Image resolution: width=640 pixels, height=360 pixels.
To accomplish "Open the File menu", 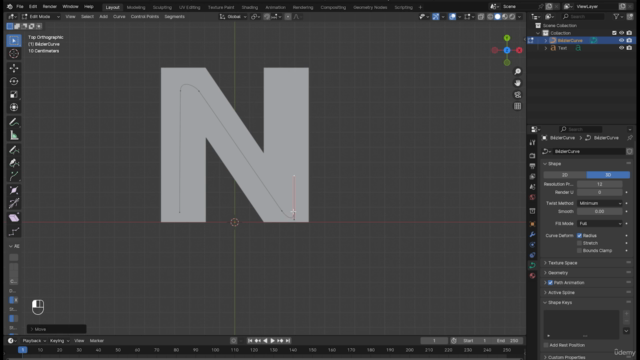I will (20, 7).
